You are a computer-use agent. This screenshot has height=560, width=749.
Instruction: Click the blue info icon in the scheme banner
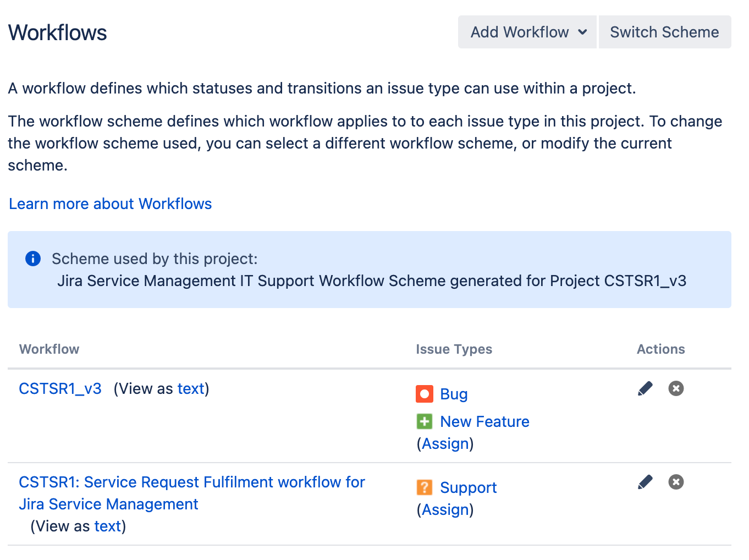click(32, 259)
